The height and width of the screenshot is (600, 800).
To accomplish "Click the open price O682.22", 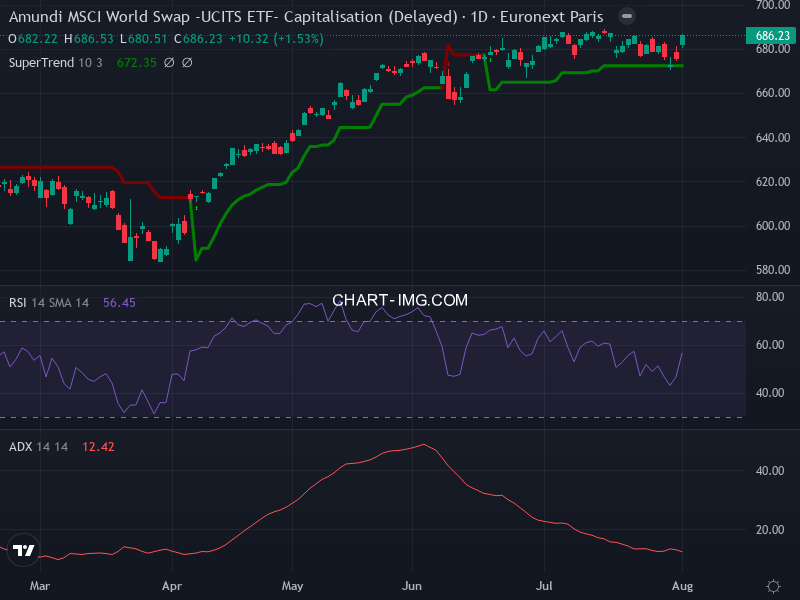I will click(x=33, y=39).
